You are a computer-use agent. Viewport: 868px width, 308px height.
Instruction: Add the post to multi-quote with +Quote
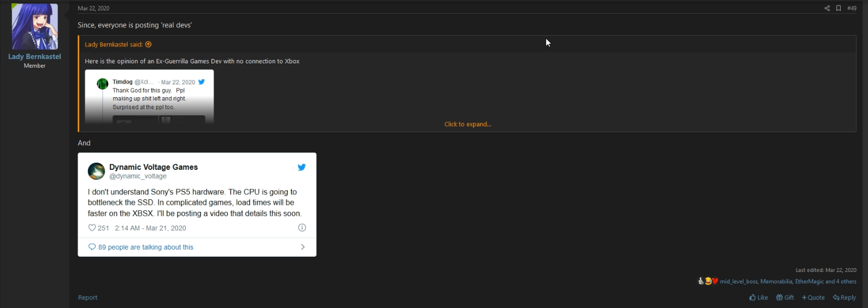813,298
